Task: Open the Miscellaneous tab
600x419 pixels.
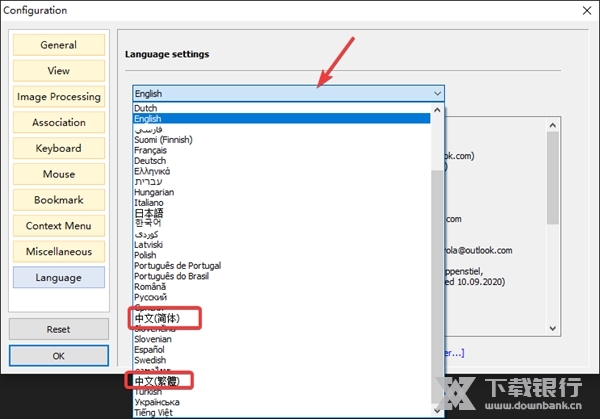Action: pos(59,252)
